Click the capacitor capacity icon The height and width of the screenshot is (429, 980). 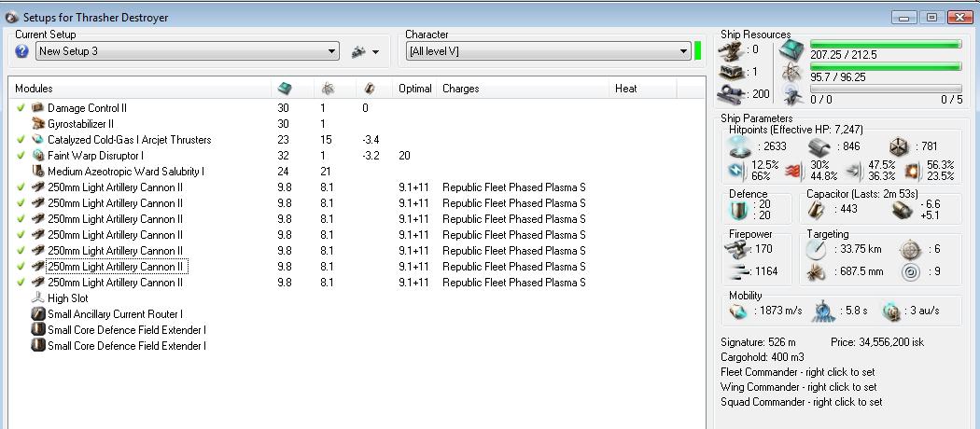tap(817, 210)
